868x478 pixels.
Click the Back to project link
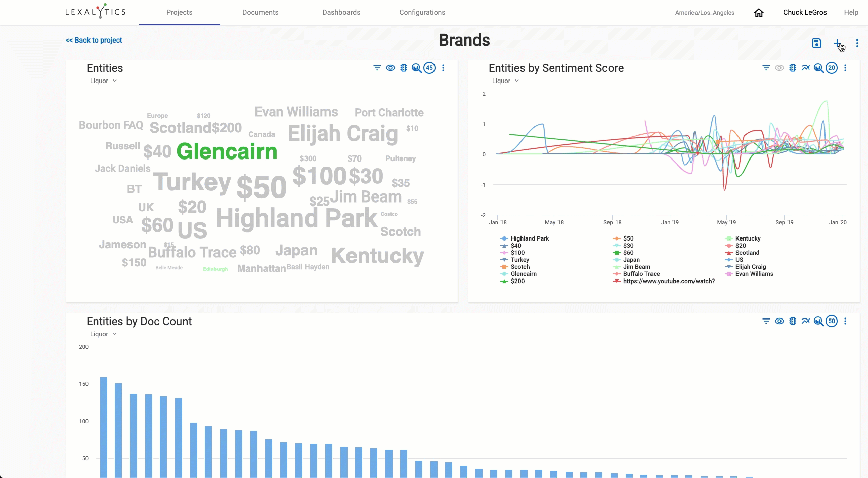coord(94,40)
